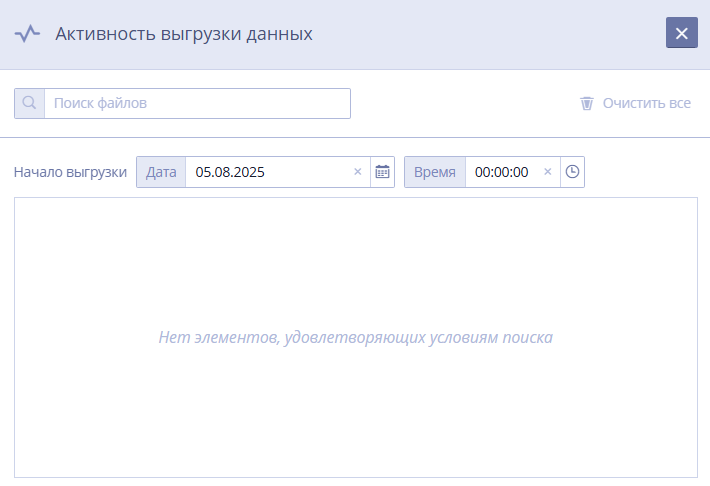Open the clock time picker
Screen dimensions: 710x486
point(572,172)
